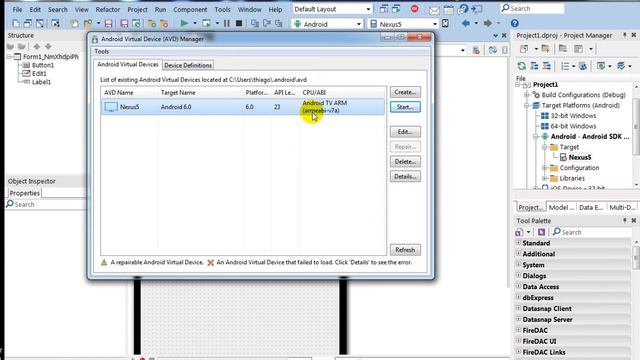Expand the Configuration folder node
Viewport: 640px width, 360px height.
coord(544,168)
